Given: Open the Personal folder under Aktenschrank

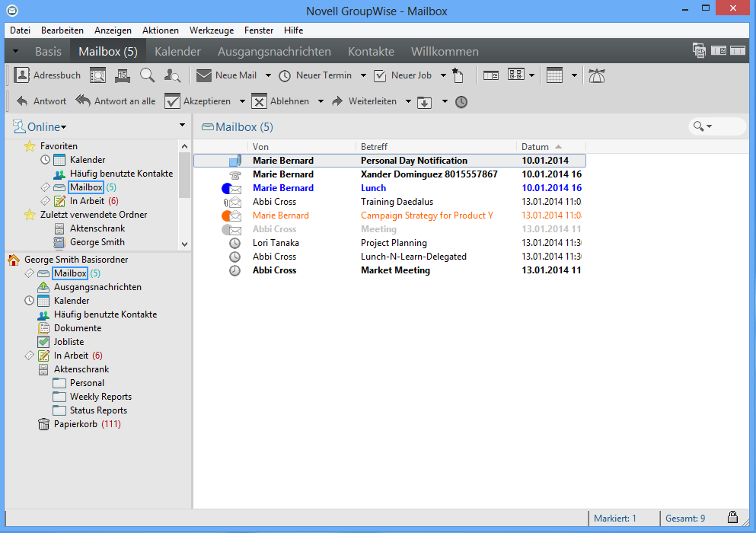Looking at the screenshot, I should click(87, 383).
